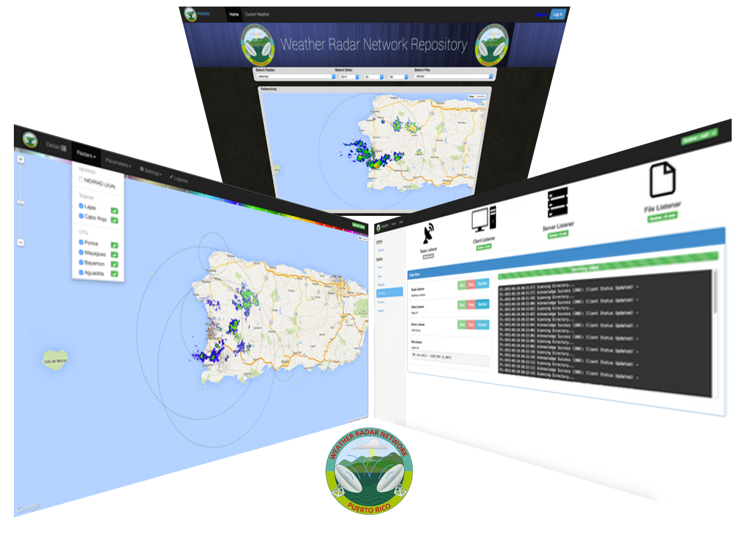
Task: Click the right Weather Radar Network banner logo
Action: tap(492, 44)
